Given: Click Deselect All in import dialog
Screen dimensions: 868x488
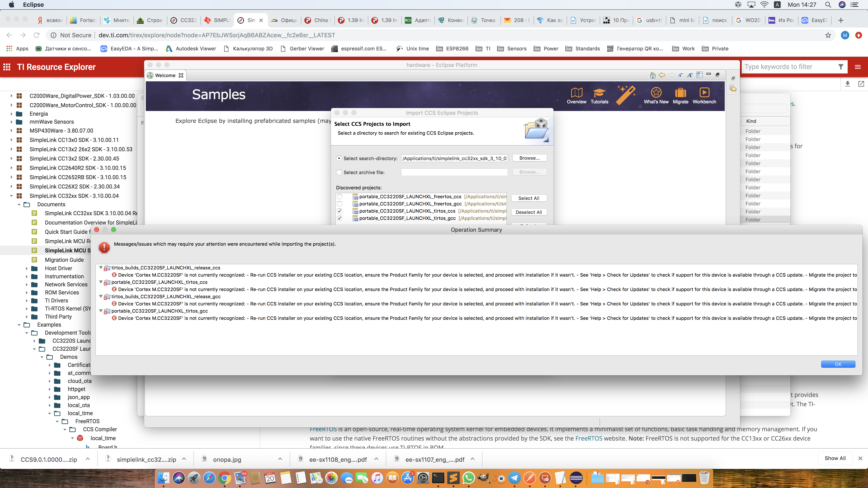Looking at the screenshot, I should click(x=529, y=212).
